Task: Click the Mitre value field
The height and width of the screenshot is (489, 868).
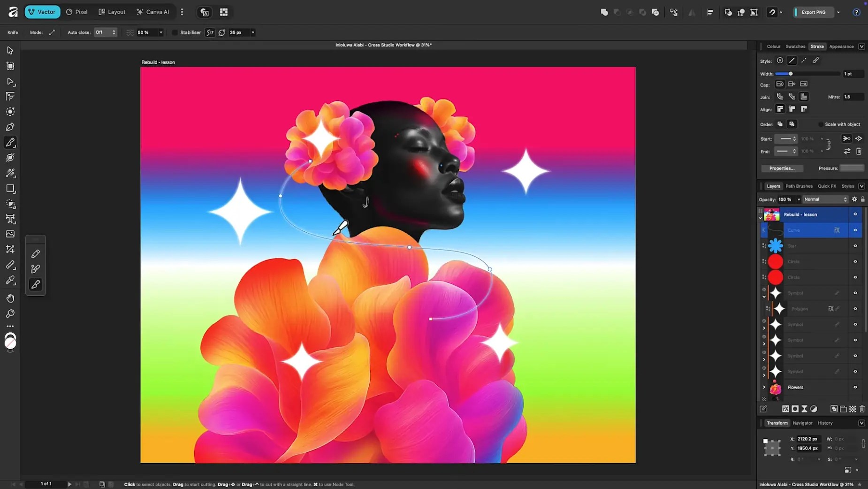Action: click(853, 97)
